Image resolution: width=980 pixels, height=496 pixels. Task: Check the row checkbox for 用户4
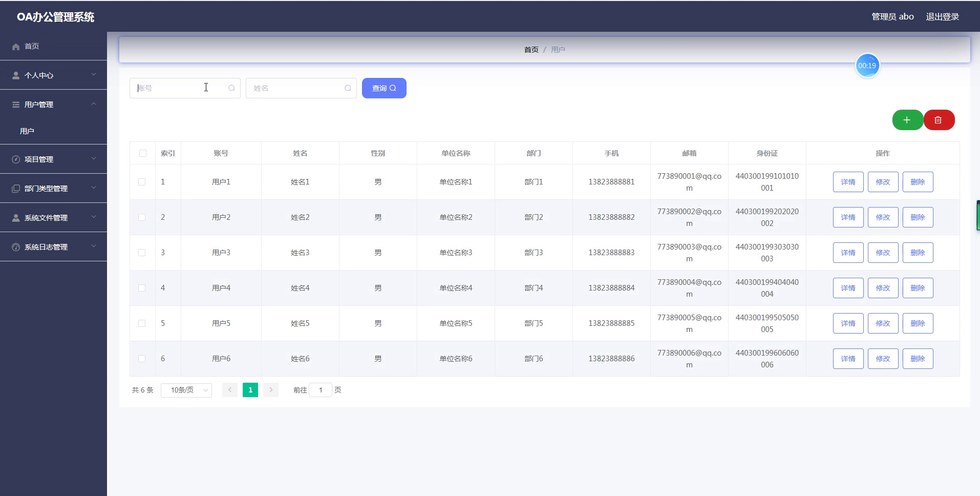point(142,288)
